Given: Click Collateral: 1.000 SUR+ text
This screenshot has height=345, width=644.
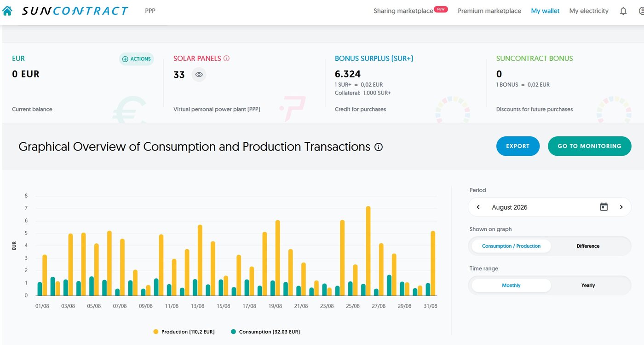Looking at the screenshot, I should [363, 93].
